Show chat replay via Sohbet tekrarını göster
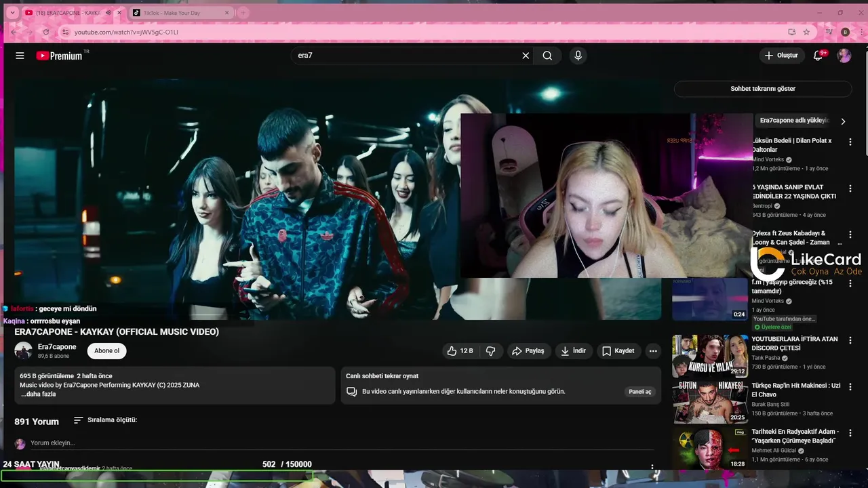 point(763,89)
